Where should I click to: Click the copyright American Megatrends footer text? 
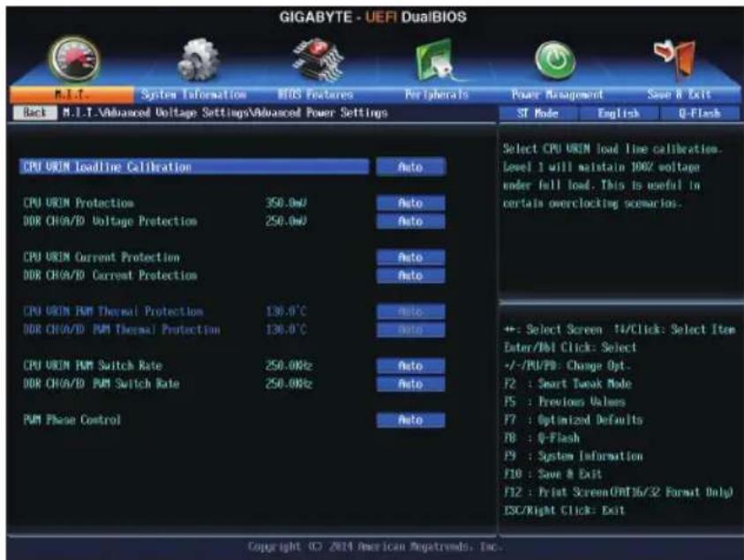(x=375, y=547)
